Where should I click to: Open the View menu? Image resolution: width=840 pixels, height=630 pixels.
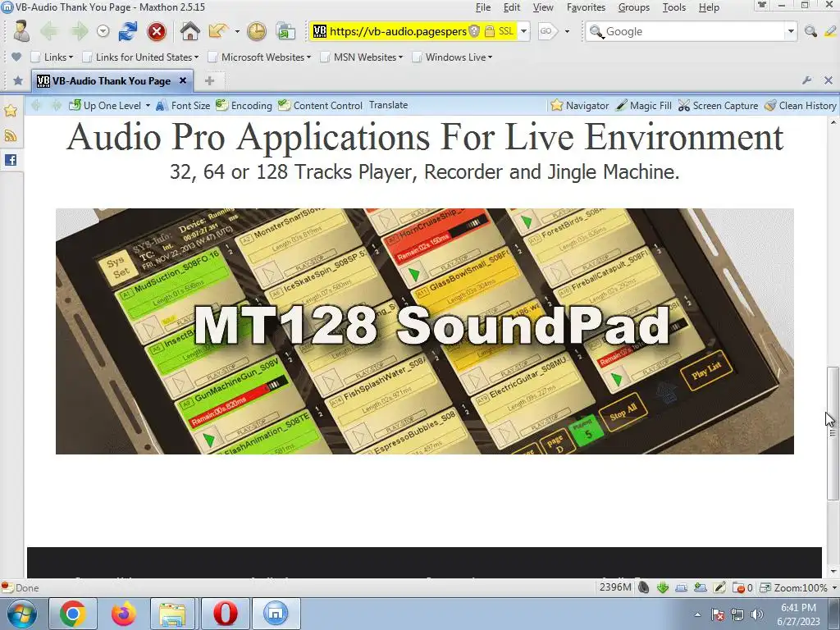[543, 7]
